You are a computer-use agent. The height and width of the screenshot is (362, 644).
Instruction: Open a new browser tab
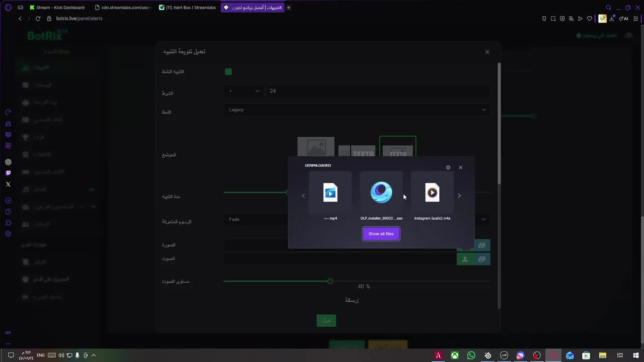288,8
